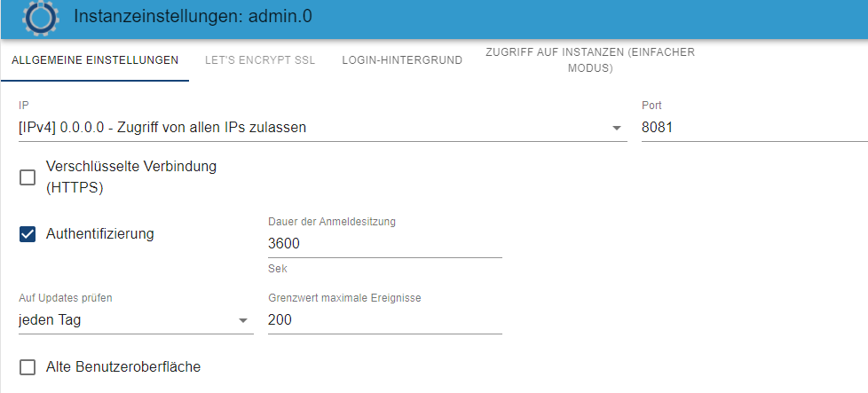Click the 'Sek' unit text below session duration

pos(277,269)
